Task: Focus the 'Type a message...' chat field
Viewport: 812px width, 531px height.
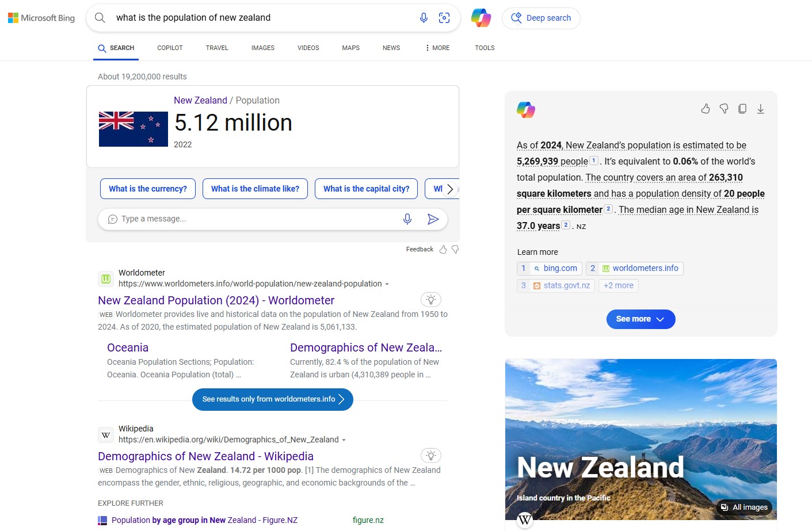Action: click(253, 219)
